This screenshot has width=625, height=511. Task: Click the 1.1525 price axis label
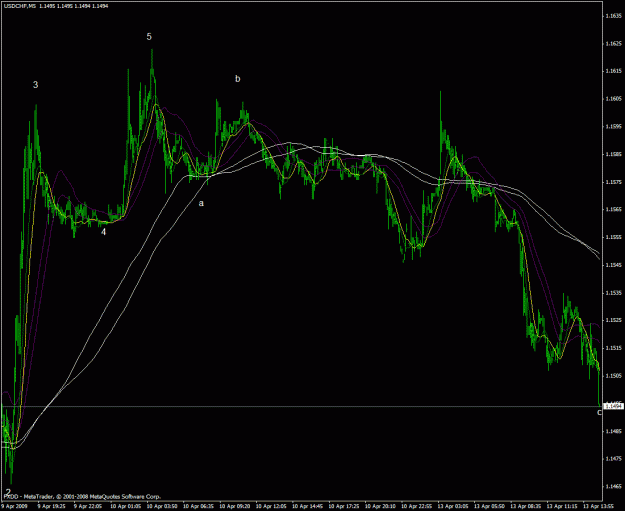[613, 320]
